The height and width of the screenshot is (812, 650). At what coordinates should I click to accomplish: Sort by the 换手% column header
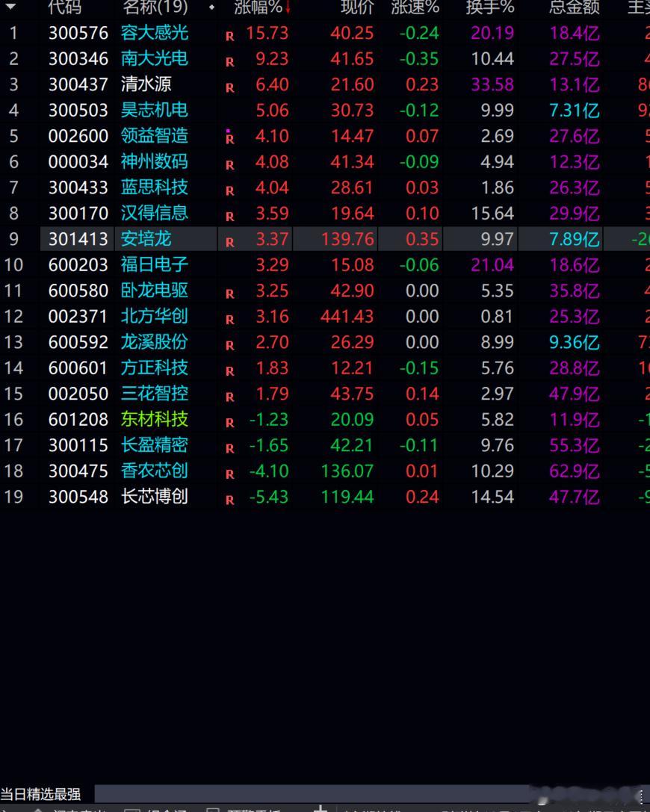coord(490,7)
